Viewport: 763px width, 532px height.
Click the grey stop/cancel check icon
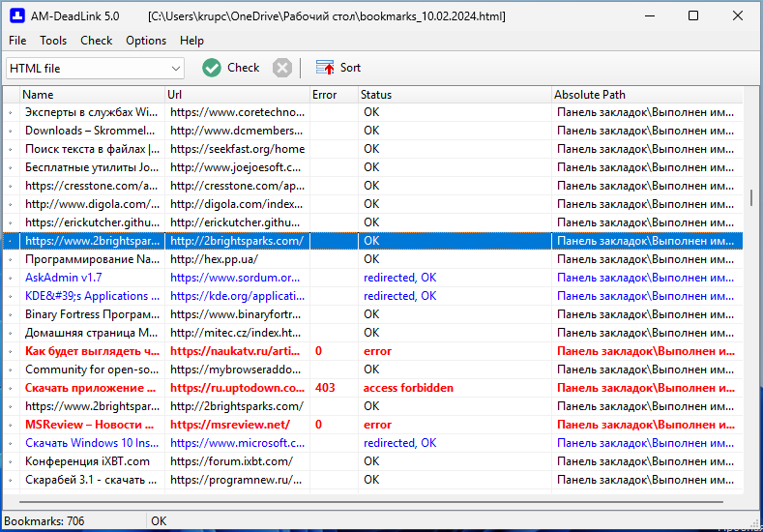tap(282, 68)
